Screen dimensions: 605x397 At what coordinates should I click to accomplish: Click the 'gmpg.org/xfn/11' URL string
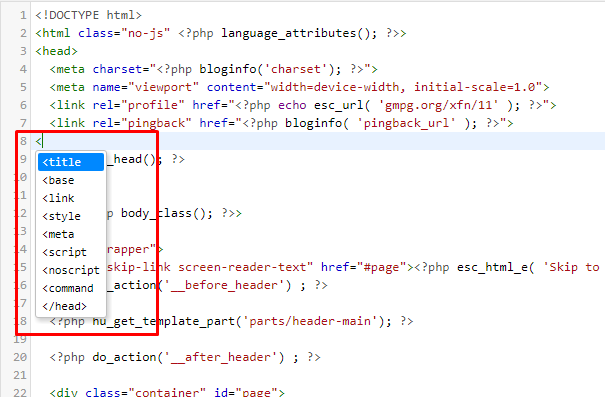pos(438,105)
